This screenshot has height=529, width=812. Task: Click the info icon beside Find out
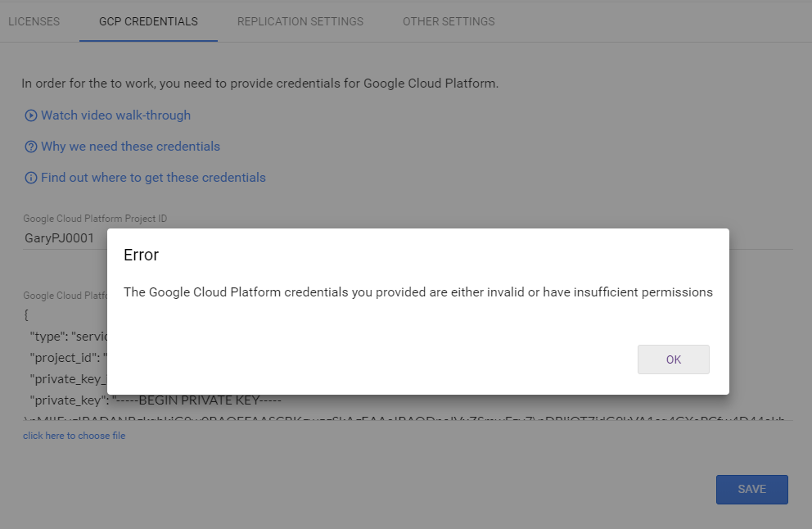(31, 178)
